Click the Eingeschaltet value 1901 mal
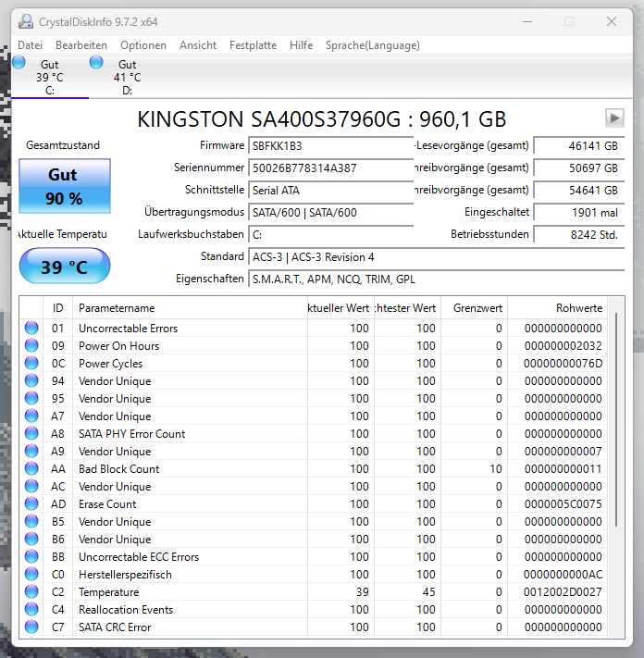Image resolution: width=644 pixels, height=658 pixels. pyautogui.click(x=579, y=212)
